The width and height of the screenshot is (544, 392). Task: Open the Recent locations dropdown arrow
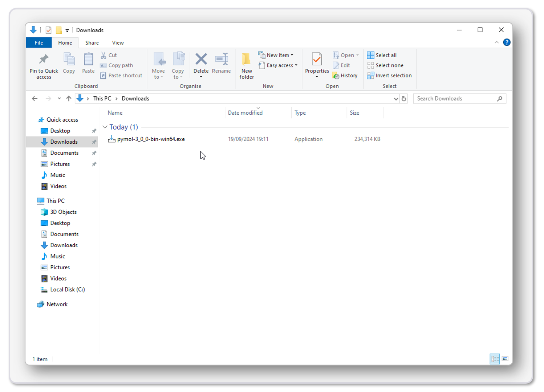tap(59, 98)
